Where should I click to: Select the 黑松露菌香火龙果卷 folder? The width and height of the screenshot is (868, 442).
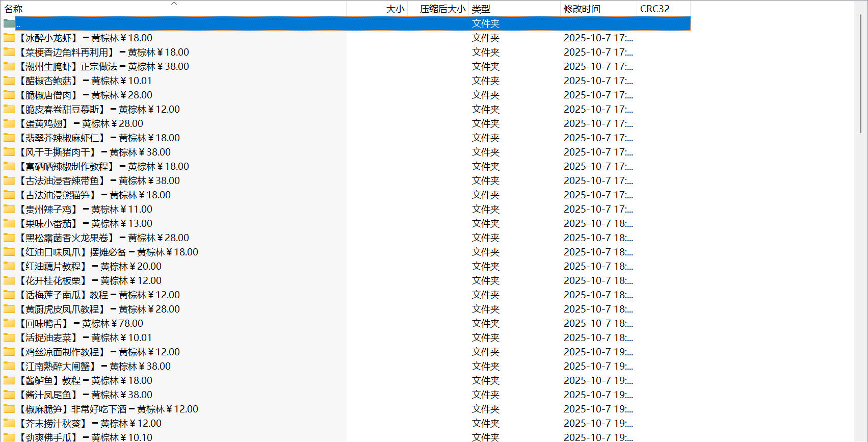103,238
